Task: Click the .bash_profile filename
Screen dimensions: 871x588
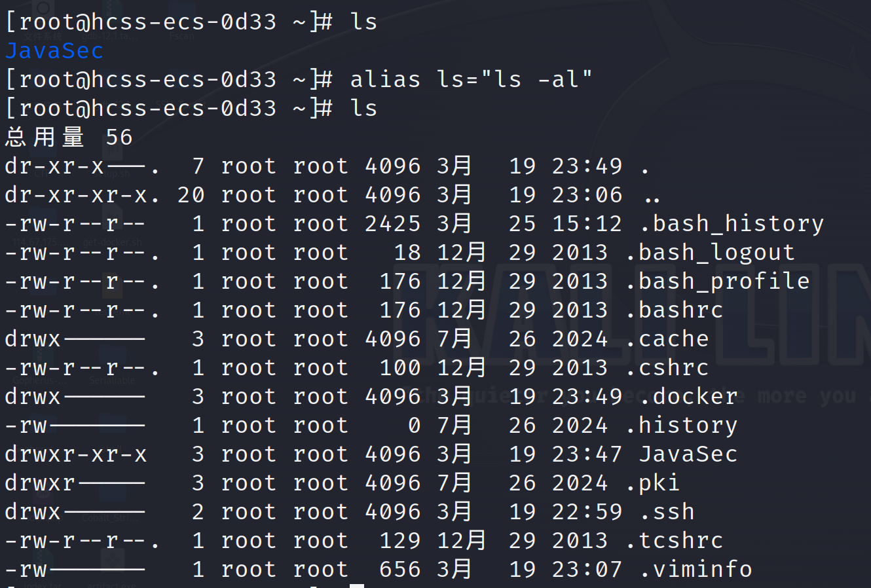Action: tap(717, 281)
